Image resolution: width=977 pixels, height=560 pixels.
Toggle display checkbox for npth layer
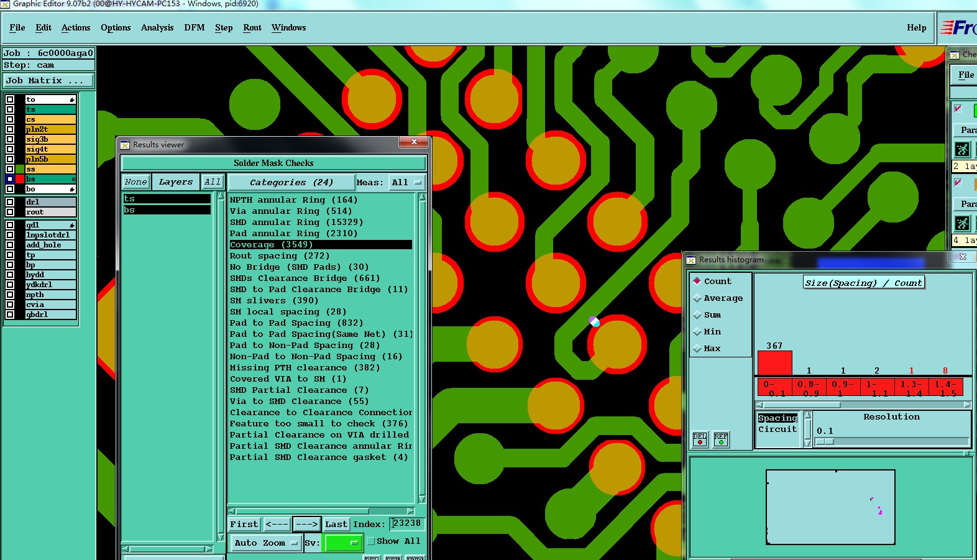[10, 295]
